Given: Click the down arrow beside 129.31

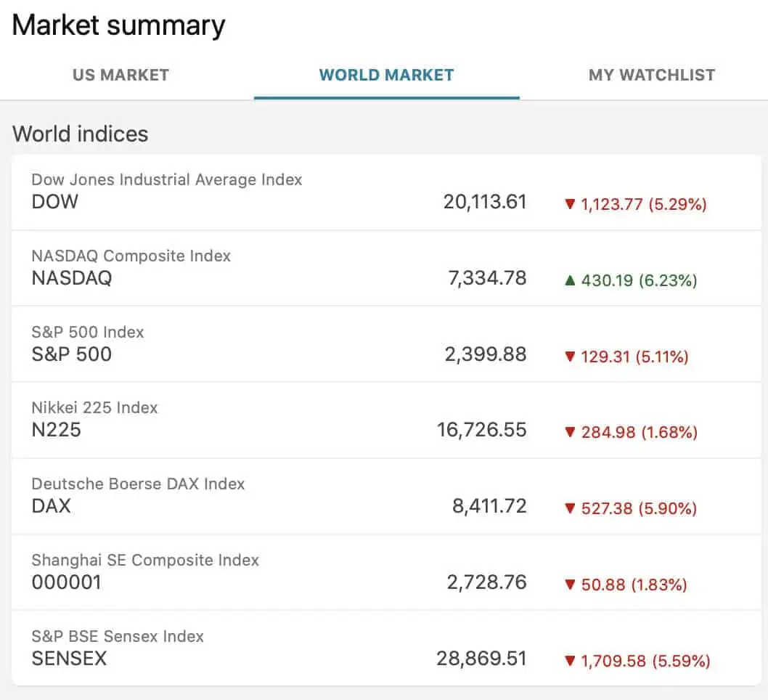Looking at the screenshot, I should 570,356.
